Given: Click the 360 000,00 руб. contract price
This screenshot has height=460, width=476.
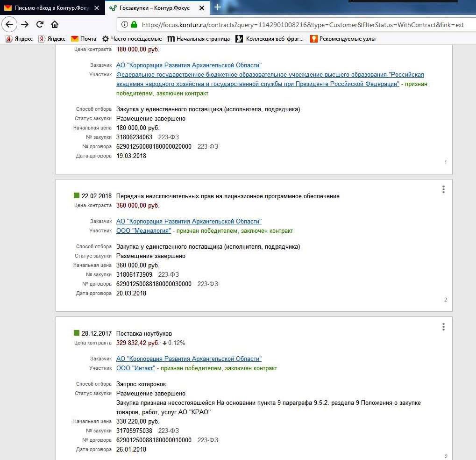Looking at the screenshot, I should coord(138,205).
